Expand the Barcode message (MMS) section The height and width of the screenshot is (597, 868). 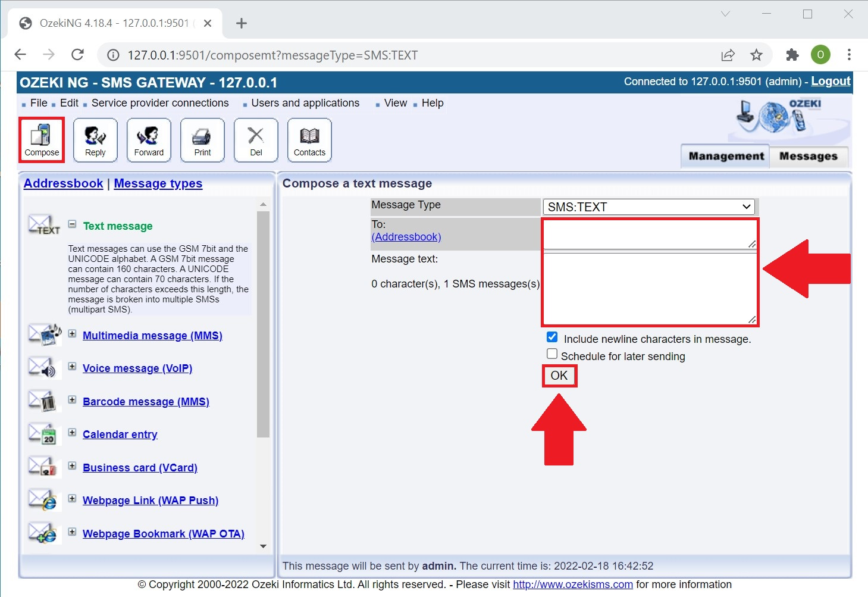(72, 399)
